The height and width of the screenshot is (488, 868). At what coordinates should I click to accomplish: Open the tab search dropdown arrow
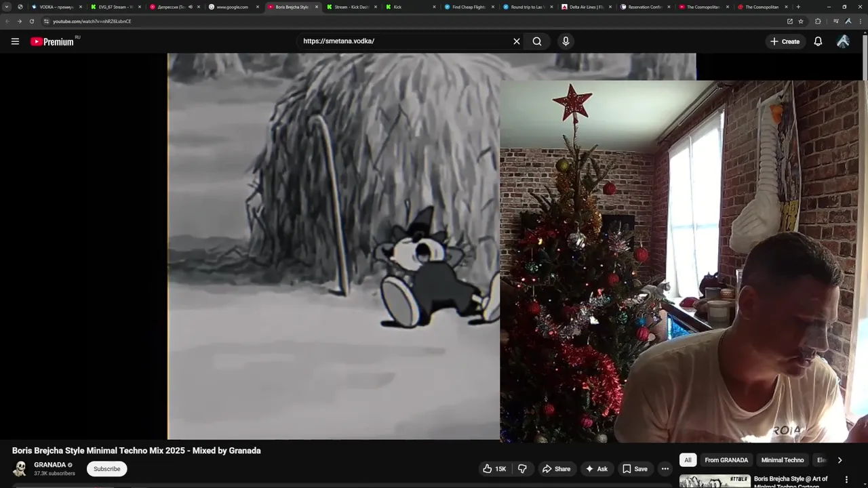[x=7, y=7]
